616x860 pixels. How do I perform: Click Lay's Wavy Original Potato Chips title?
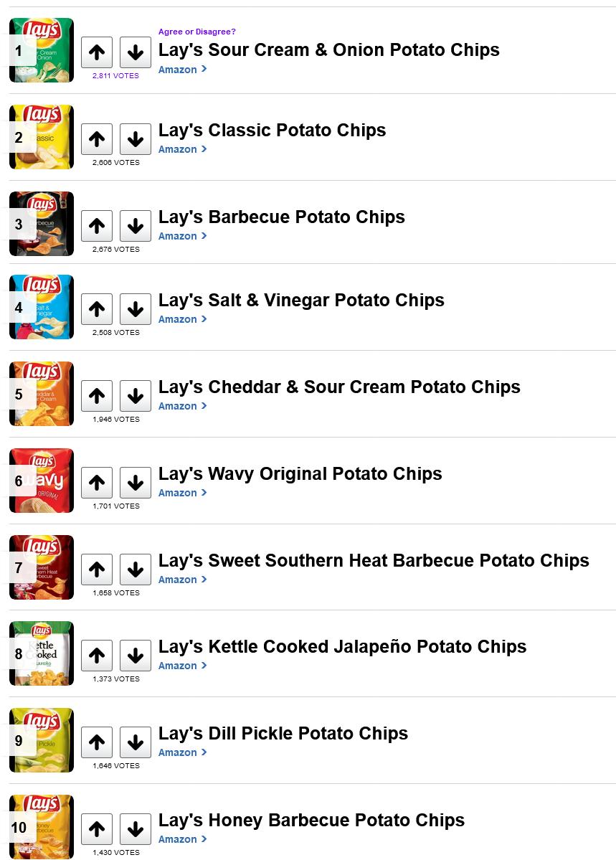[300, 473]
